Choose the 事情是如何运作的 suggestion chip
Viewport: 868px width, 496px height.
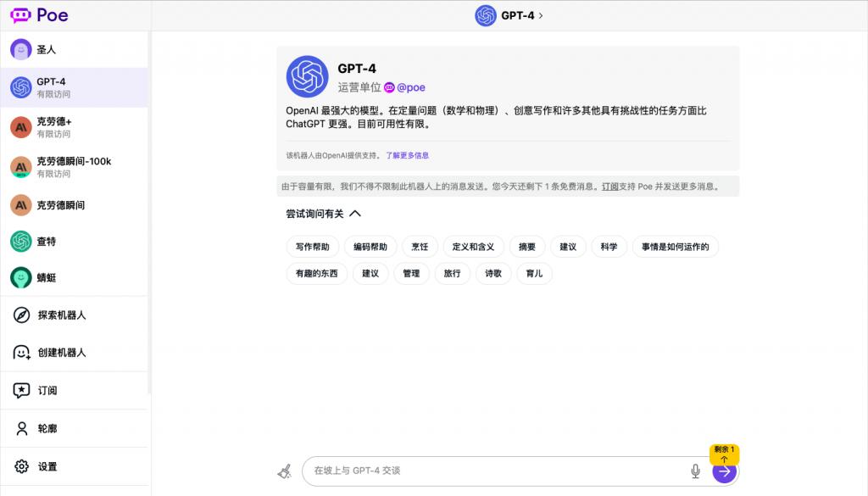(x=676, y=247)
